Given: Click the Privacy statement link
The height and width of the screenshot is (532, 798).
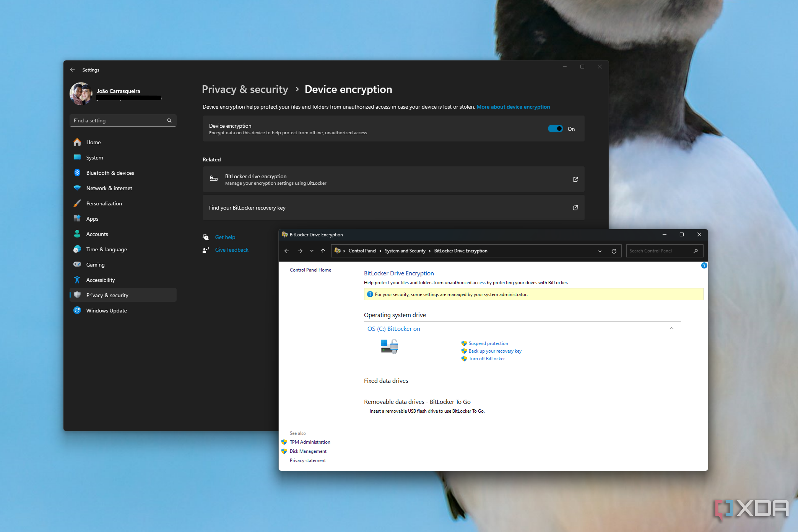Looking at the screenshot, I should point(307,461).
